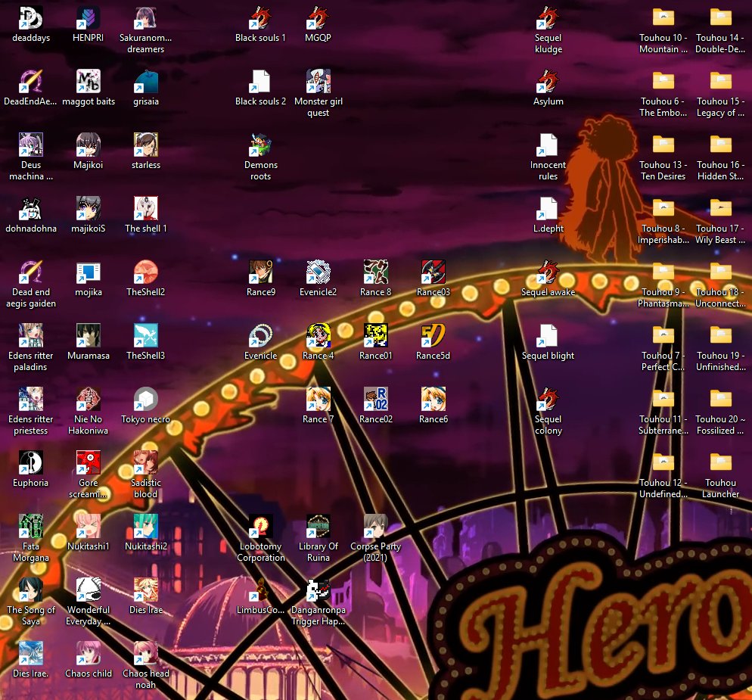The image size is (752, 700).
Task: Click the Corpse Party (2021) icon
Action: point(375,526)
